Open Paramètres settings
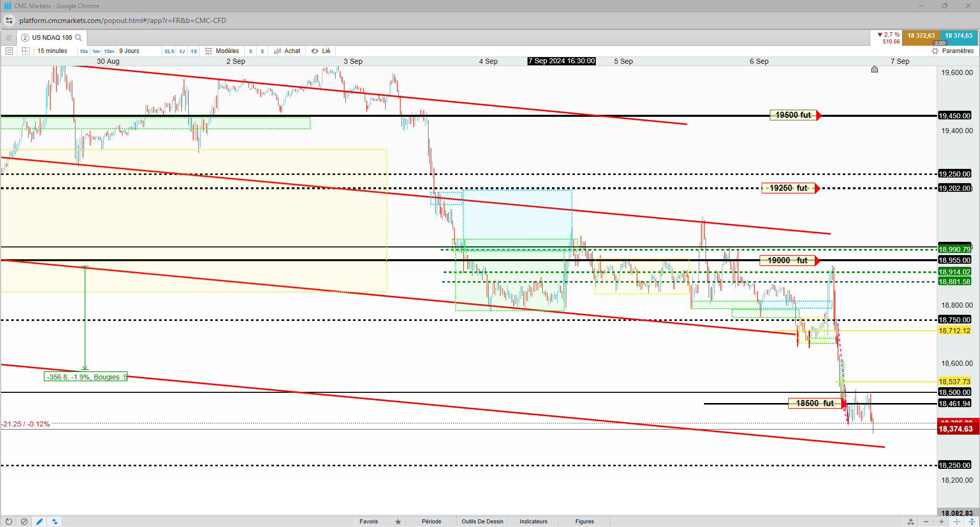The width and height of the screenshot is (980, 527). pos(952,51)
